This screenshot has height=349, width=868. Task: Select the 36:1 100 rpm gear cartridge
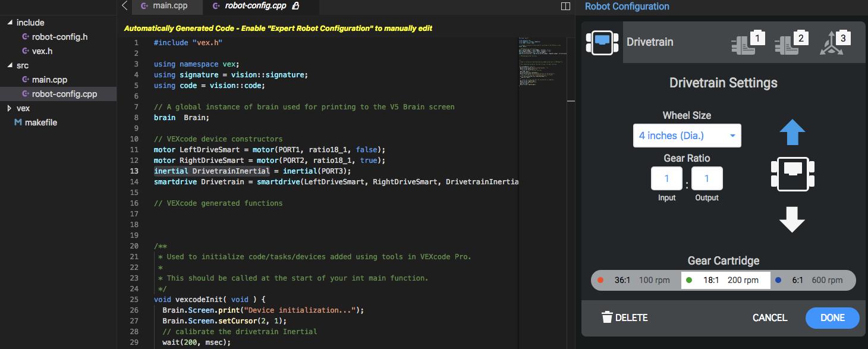(x=636, y=280)
